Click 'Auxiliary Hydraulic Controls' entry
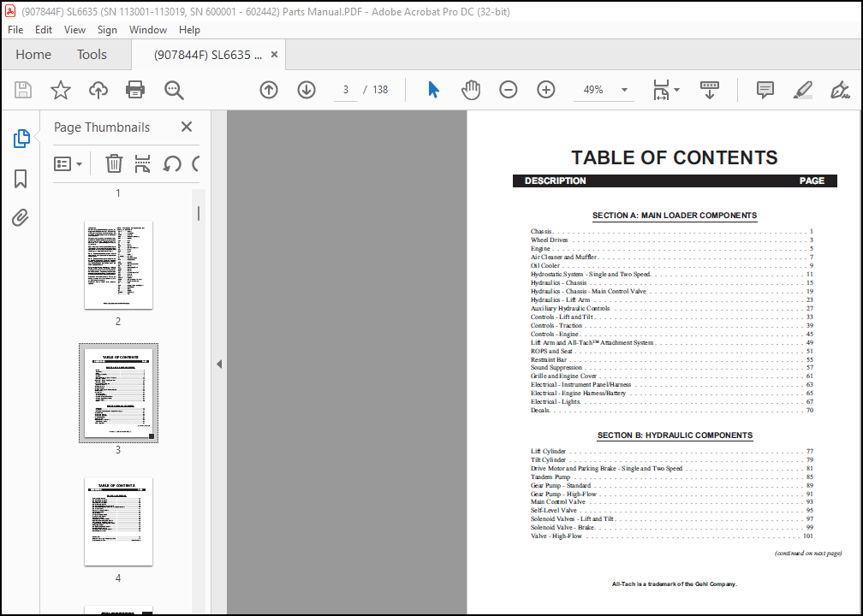The image size is (863, 616). pyautogui.click(x=671, y=309)
